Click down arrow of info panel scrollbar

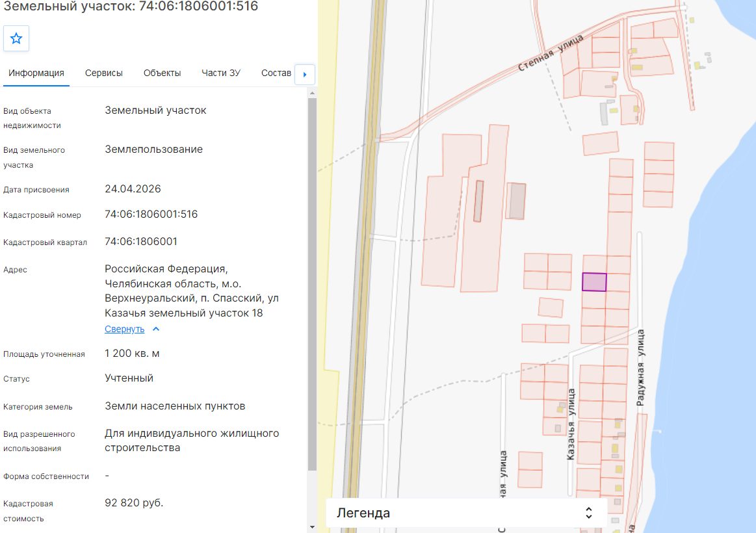312,527
